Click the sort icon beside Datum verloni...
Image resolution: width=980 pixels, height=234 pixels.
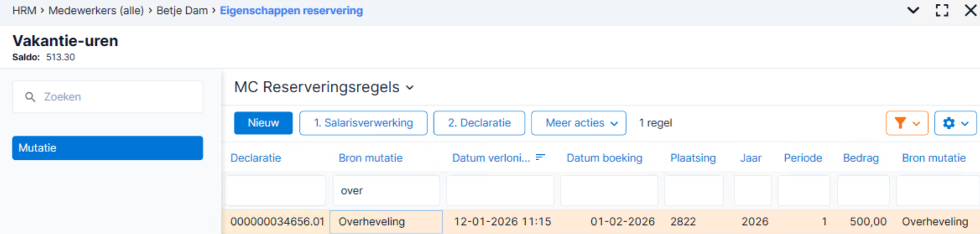(540, 157)
